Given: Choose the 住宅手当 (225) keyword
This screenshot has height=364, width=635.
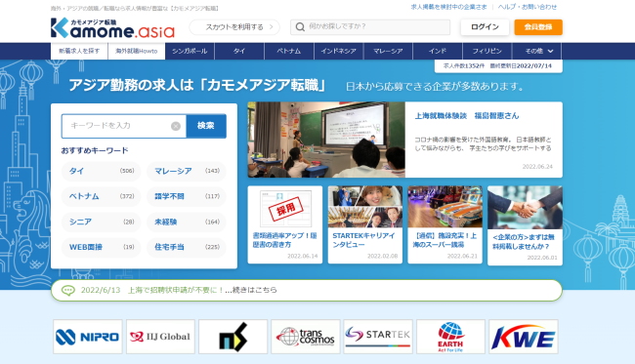Looking at the screenshot, I should pos(187,247).
